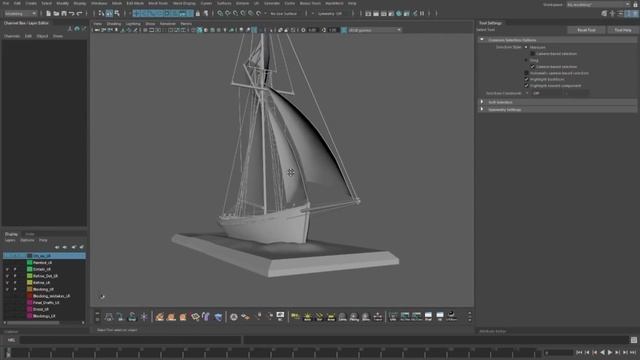Click the gamma reset icon in viewport toolbar
The image size is (640, 360).
(324, 30)
